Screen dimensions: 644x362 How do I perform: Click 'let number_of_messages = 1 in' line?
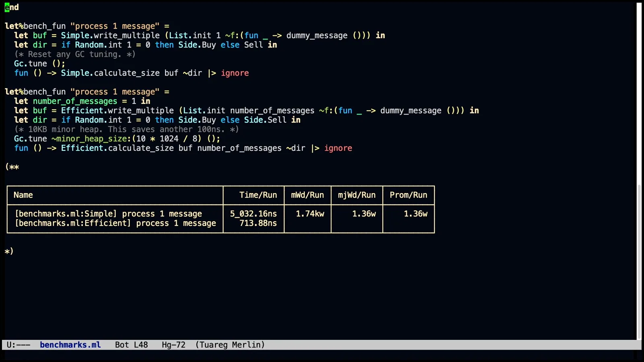82,101
